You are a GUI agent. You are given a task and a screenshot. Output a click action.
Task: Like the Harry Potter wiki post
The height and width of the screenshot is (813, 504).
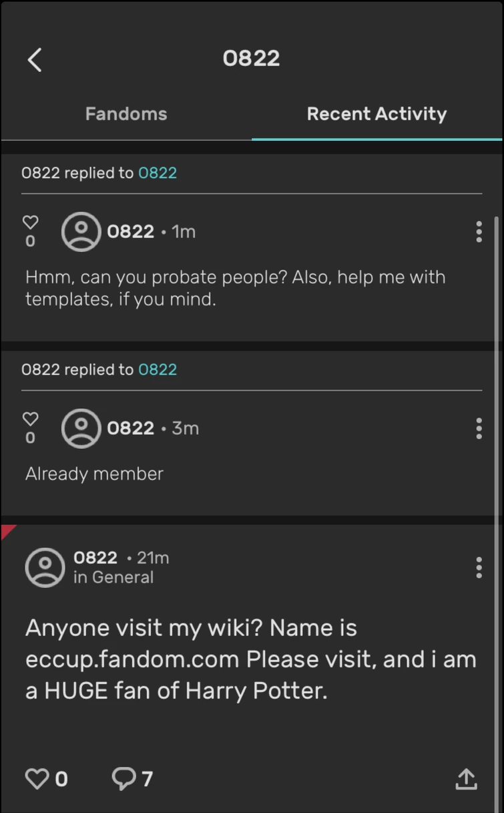click(x=37, y=778)
